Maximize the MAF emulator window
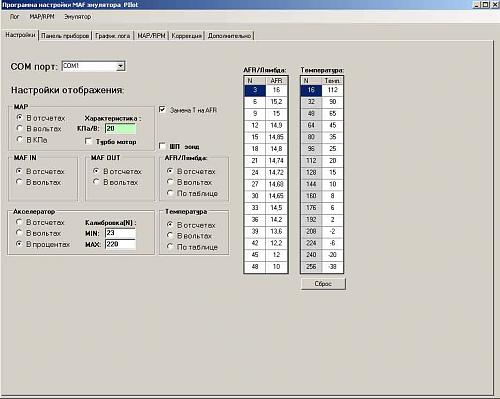This screenshot has width=500, height=399. tap(486, 5)
